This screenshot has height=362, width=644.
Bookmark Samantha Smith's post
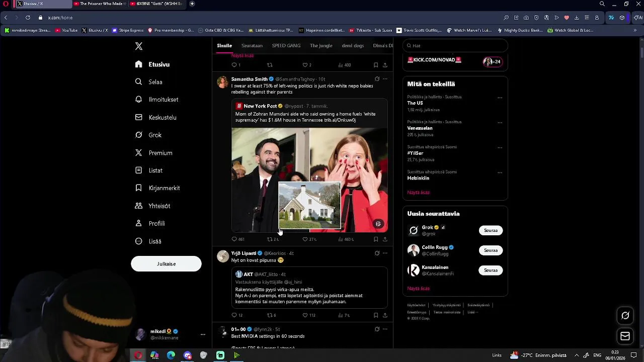pyautogui.click(x=376, y=239)
